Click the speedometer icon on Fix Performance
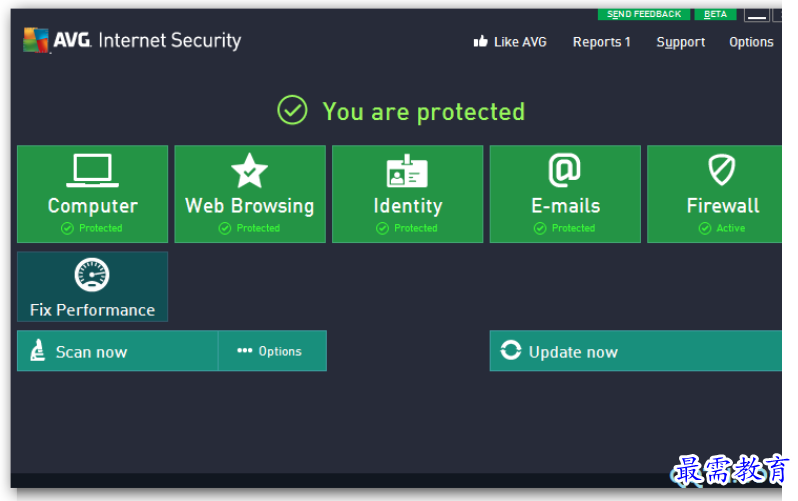 point(92,275)
